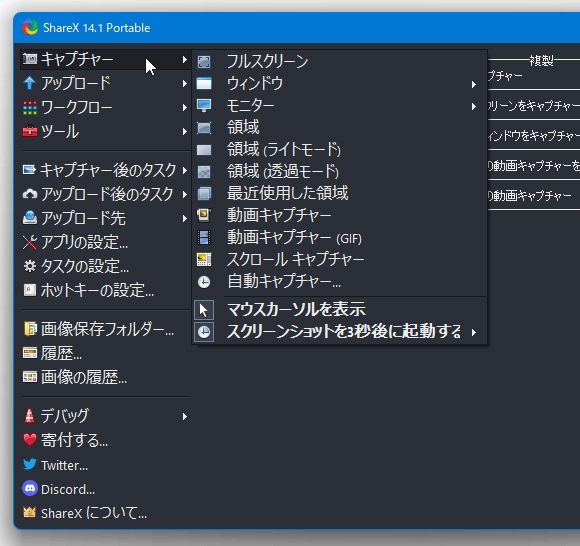Toggle the mouse cursor checked icon
Viewport: 580px width, 546px height.
pyautogui.click(x=204, y=310)
